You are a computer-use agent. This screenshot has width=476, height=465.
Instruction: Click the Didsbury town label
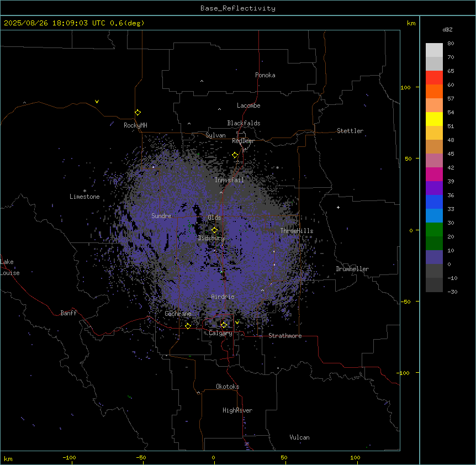coord(211,238)
